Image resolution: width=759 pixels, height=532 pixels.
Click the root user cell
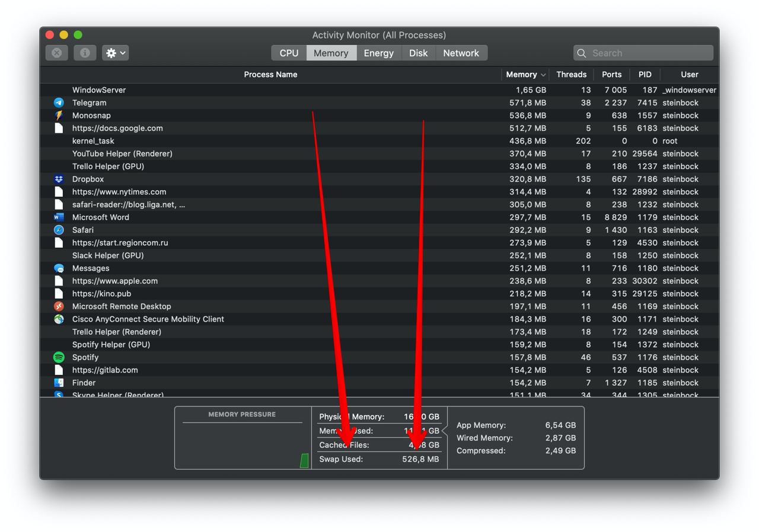pos(670,141)
